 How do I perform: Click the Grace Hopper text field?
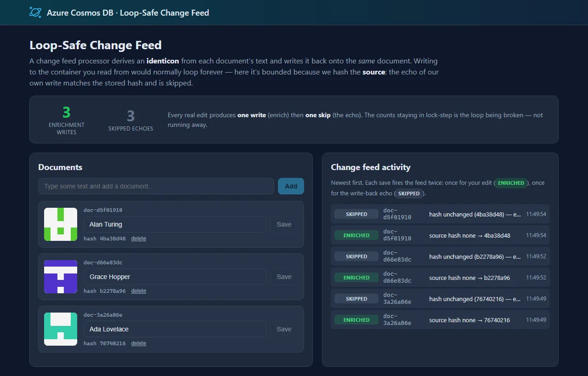click(175, 277)
